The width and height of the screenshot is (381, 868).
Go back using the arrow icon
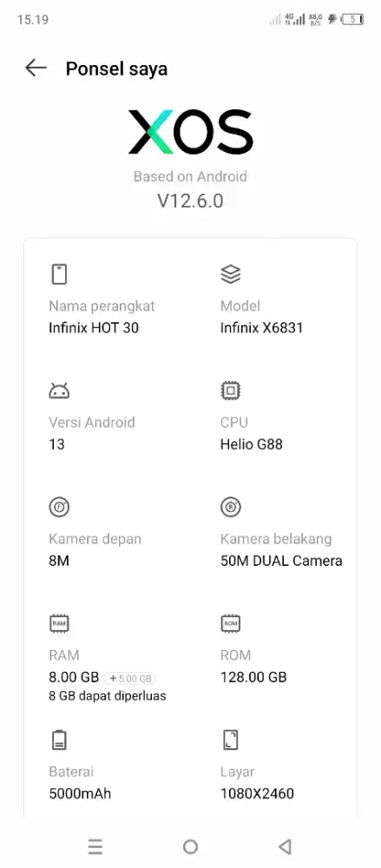[x=36, y=68]
